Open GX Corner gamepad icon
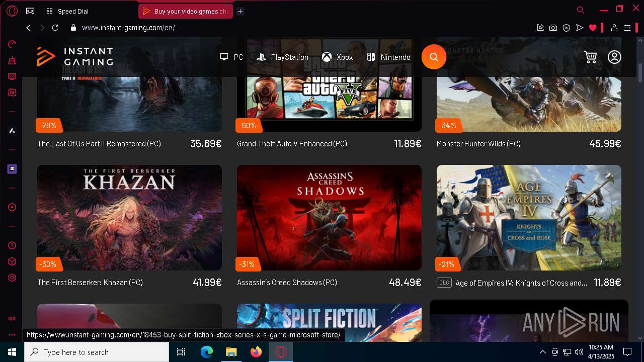Screen dimensions: 644x362 pyautogui.click(x=30, y=11)
